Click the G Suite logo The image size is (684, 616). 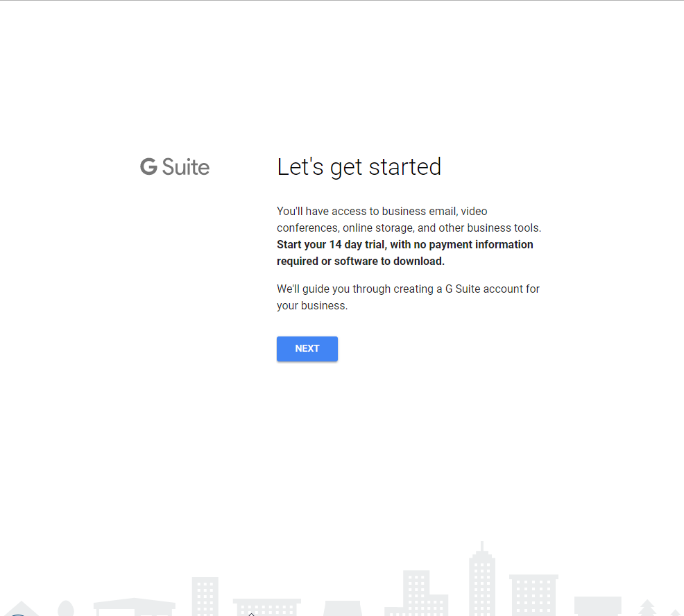pos(175,167)
